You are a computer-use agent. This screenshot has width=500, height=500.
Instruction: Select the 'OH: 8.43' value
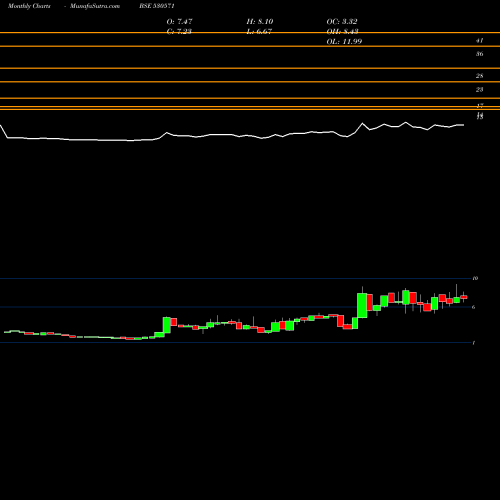pos(342,32)
